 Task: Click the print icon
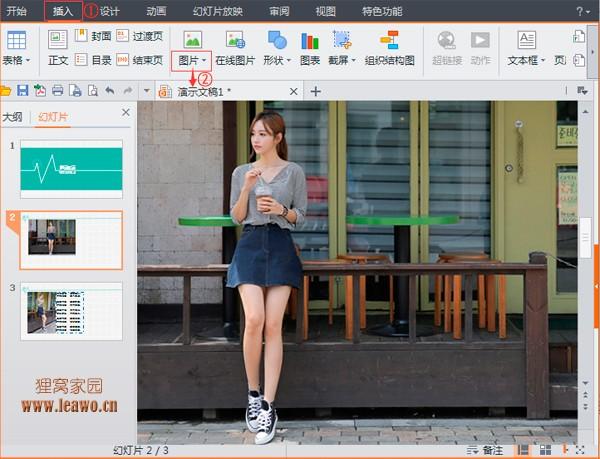tap(57, 91)
